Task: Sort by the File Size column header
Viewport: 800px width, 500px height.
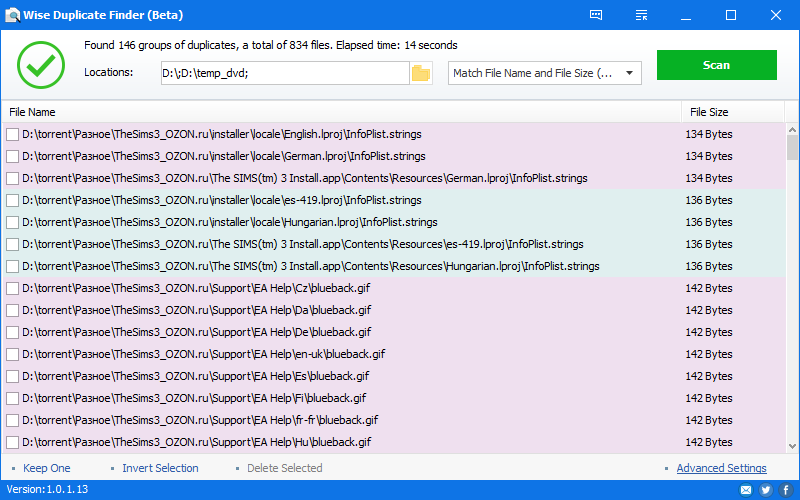Action: [733, 112]
